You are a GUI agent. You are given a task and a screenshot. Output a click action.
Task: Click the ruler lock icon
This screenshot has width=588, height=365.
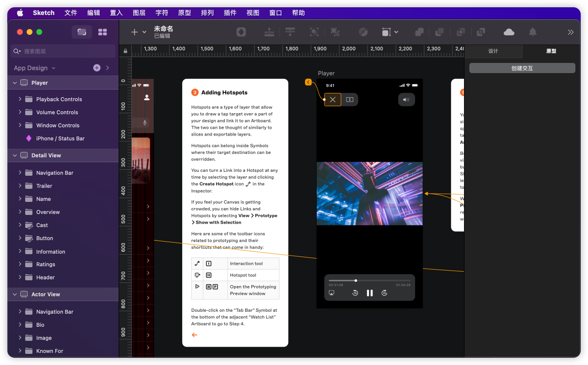point(125,51)
